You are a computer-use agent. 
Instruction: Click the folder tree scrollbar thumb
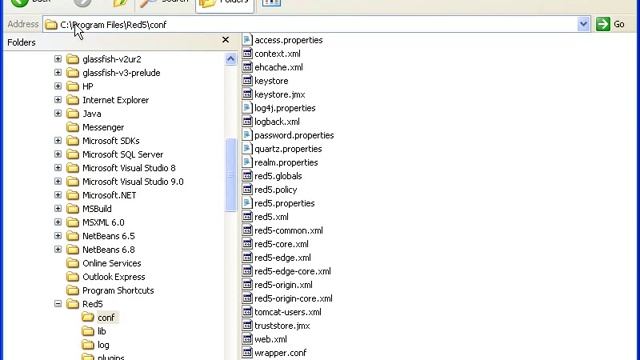point(231,175)
